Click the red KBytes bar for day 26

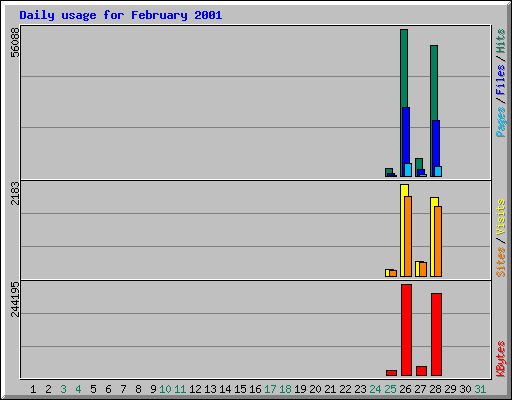(x=406, y=330)
